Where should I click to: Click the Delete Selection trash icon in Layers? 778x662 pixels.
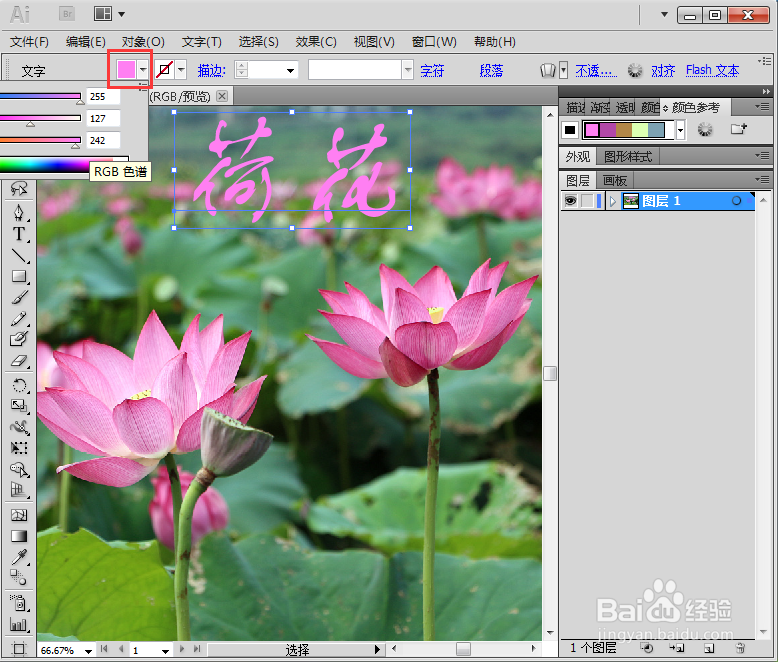pos(740,648)
